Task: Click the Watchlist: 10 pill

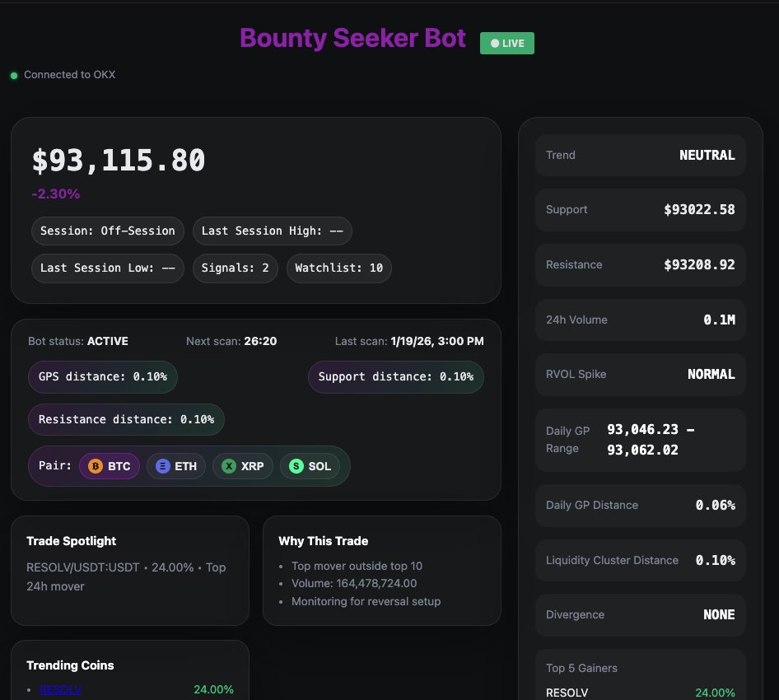Action: pos(338,268)
